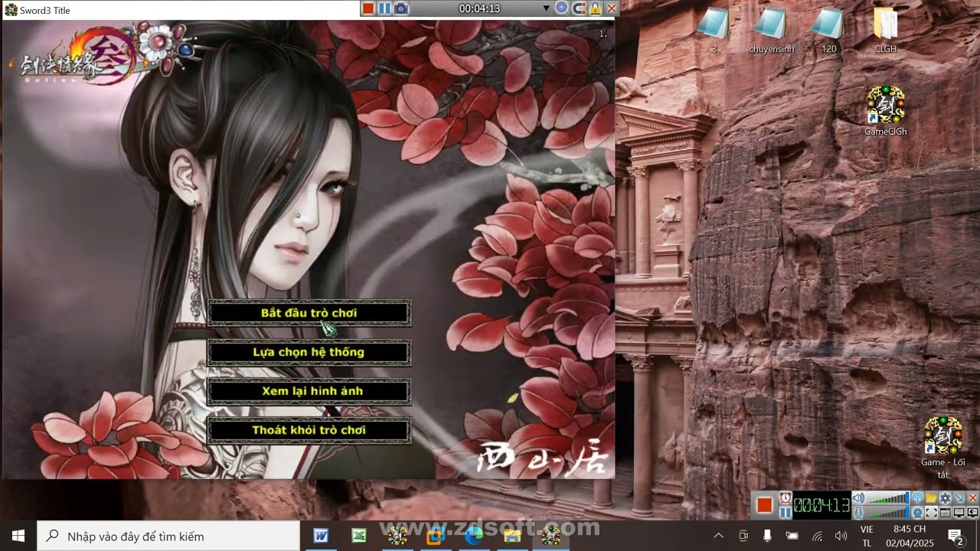Viewport: 980px width, 551px height.
Task: Start the game with Bắt đầu trò chơi
Action: coord(309,313)
